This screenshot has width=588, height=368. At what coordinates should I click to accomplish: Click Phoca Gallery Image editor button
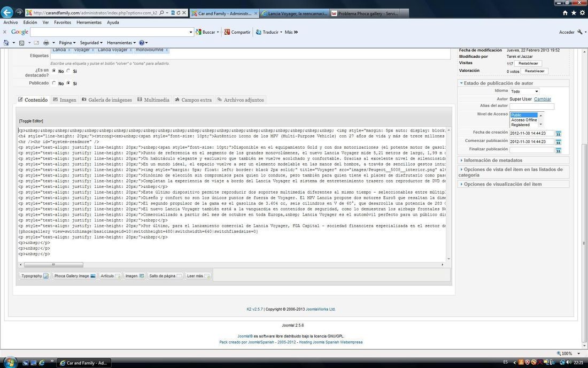[75, 275]
